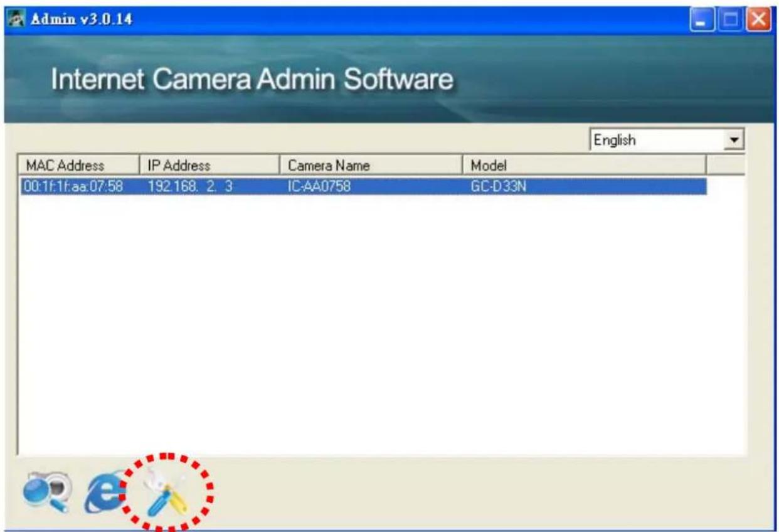The width and height of the screenshot is (779, 532).
Task: Open the English language dropdown
Action: tap(667, 140)
